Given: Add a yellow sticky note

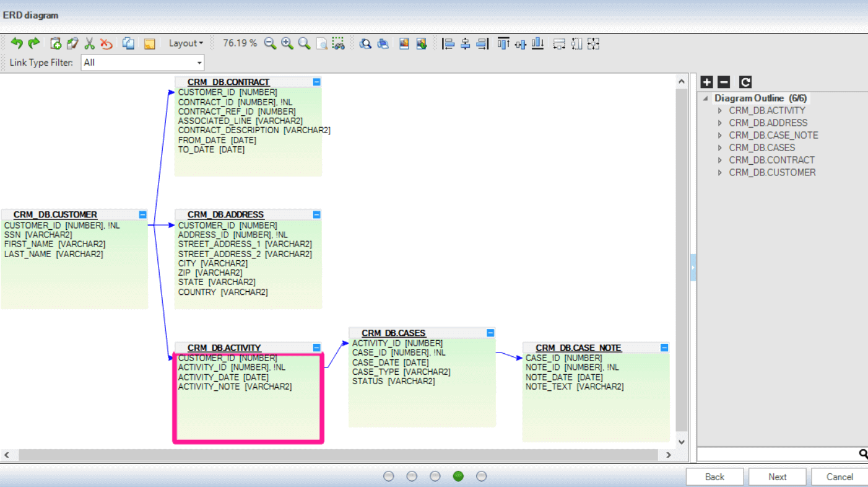Looking at the screenshot, I should click(149, 43).
